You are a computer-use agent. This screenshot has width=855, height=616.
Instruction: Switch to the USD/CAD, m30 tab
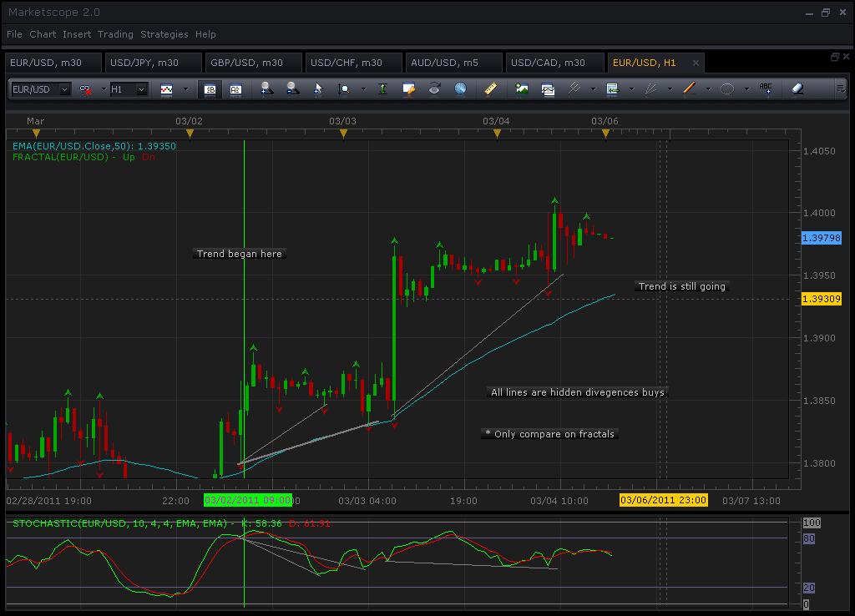tap(554, 63)
